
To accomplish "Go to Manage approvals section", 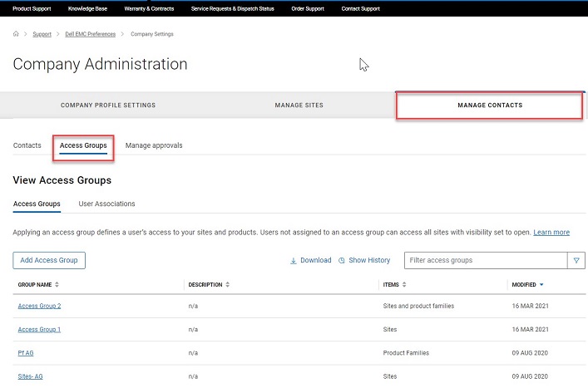I will 154,145.
